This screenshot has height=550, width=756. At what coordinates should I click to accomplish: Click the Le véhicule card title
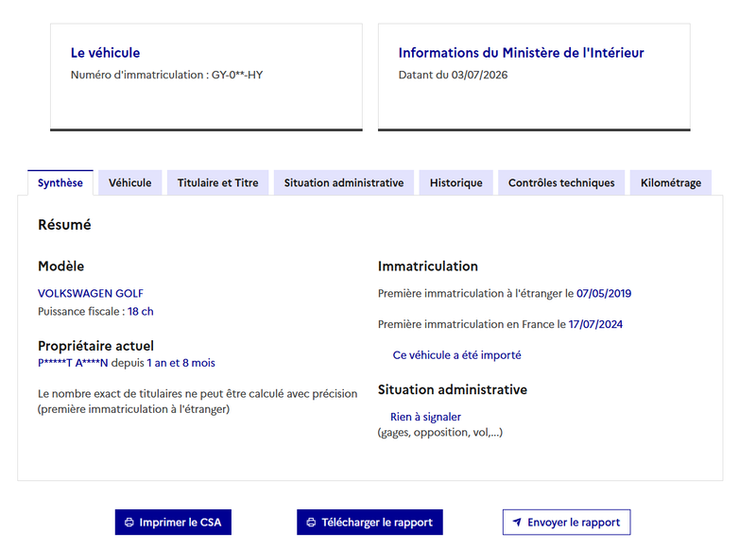pos(105,53)
